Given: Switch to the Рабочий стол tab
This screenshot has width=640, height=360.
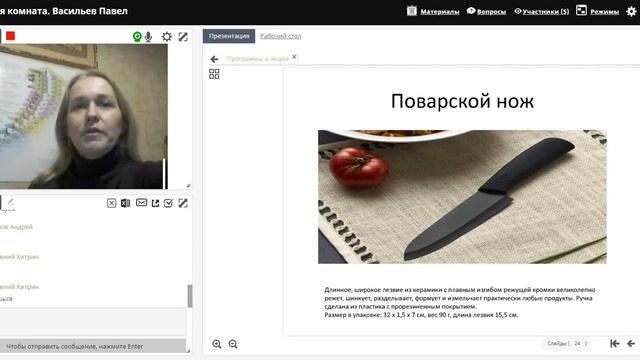Looking at the screenshot, I should [x=280, y=36].
